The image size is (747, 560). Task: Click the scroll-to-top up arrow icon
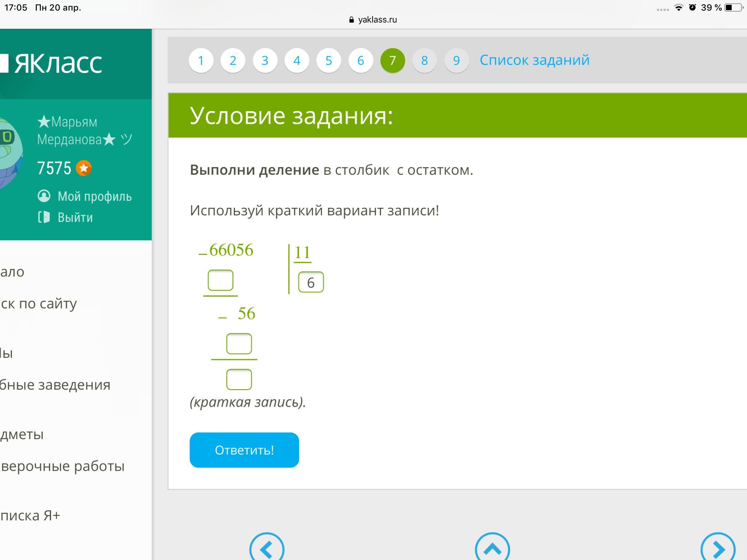coord(492,549)
